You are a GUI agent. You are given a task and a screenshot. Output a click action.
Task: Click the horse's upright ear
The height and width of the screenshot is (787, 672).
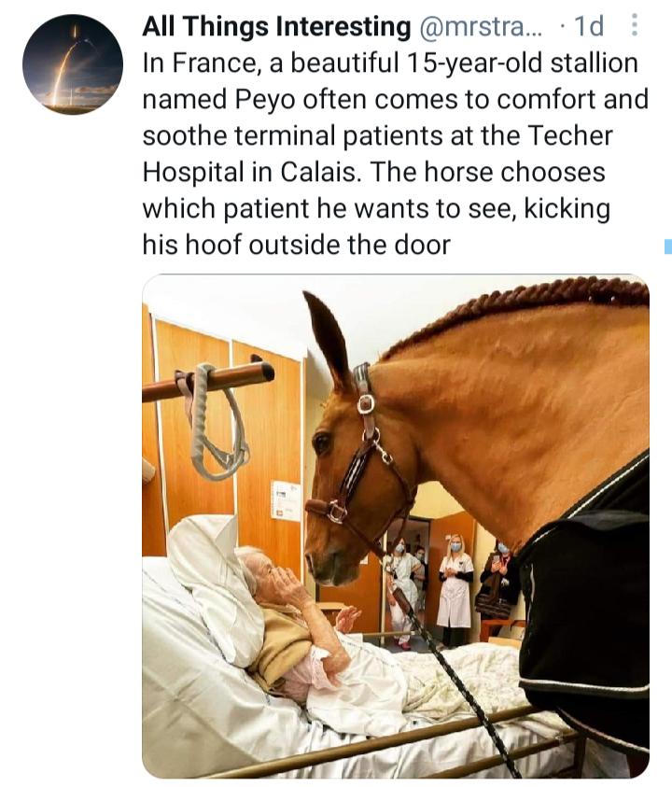327,336
